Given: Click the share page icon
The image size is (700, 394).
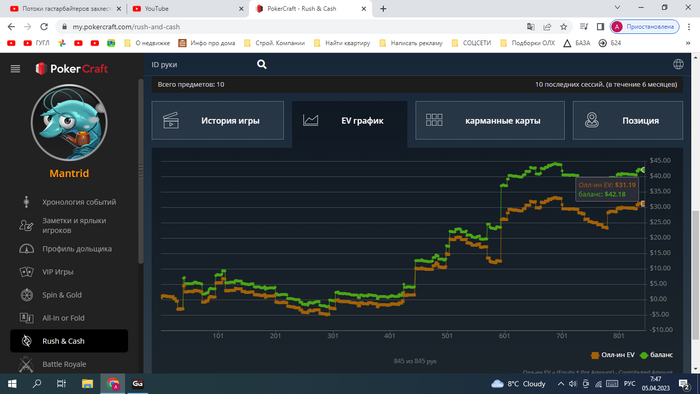Looking at the screenshot, I should [x=547, y=27].
